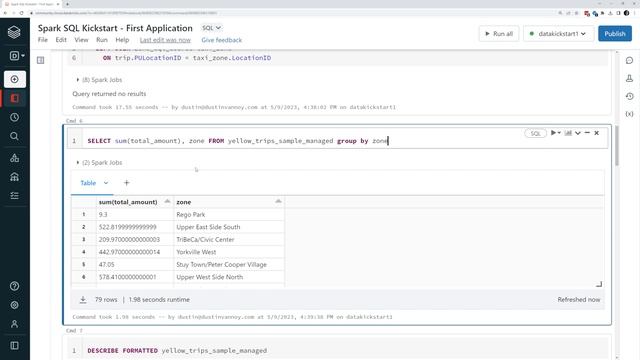Click the Publish button
The width and height of the screenshot is (640, 360).
[x=615, y=33]
